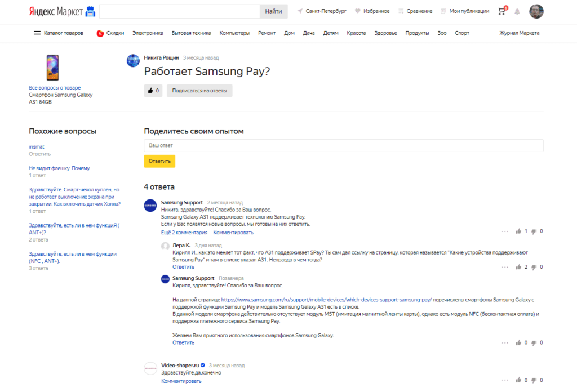Viewport: 577px width, 392px height.
Task: Expand Ещё 2 комментария under Samsung answer
Action: [184, 233]
